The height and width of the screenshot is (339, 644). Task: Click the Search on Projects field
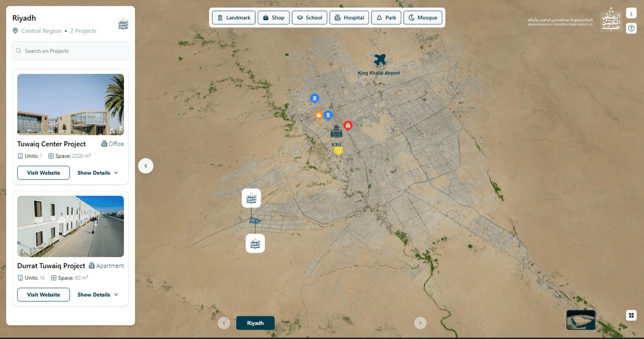70,51
